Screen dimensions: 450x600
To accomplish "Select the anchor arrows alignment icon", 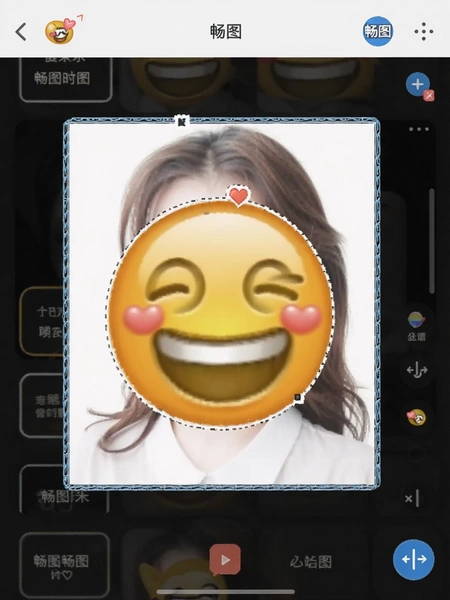I will click(x=417, y=370).
